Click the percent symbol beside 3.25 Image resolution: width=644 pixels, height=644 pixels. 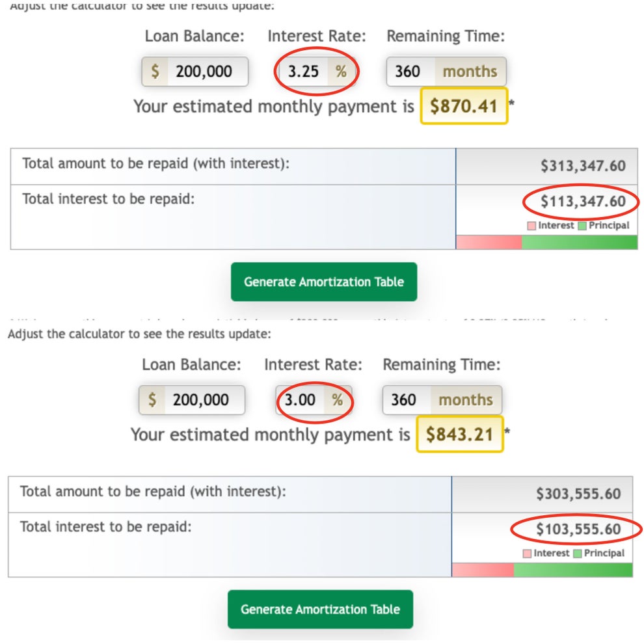(341, 72)
